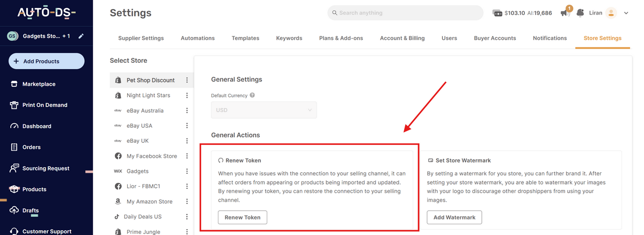Click the megaphone announcements icon
This screenshot has width=644, height=235.
point(565,13)
